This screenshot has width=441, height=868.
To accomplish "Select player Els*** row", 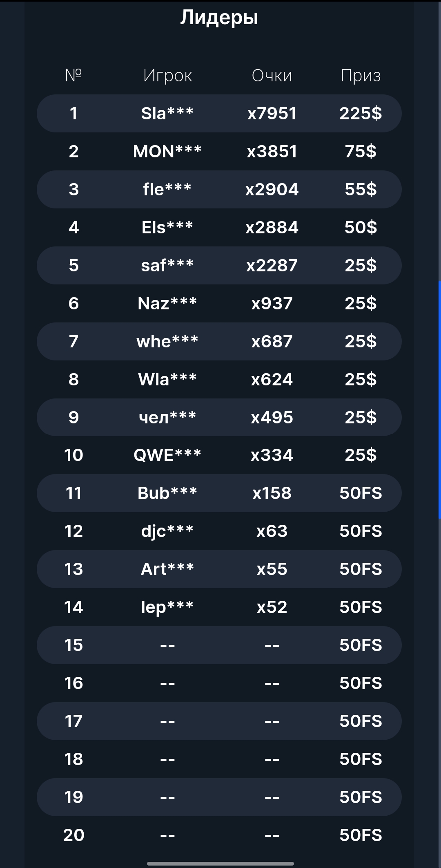I will 167,228.
